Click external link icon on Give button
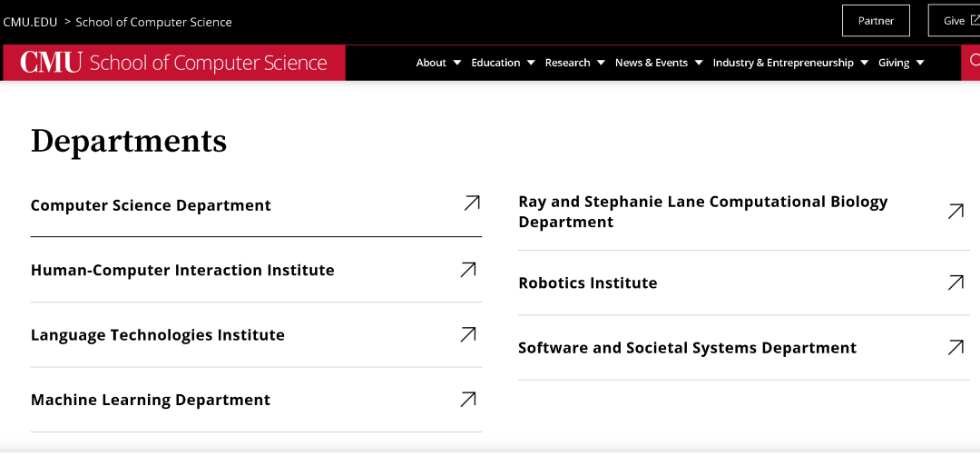 tap(975, 21)
